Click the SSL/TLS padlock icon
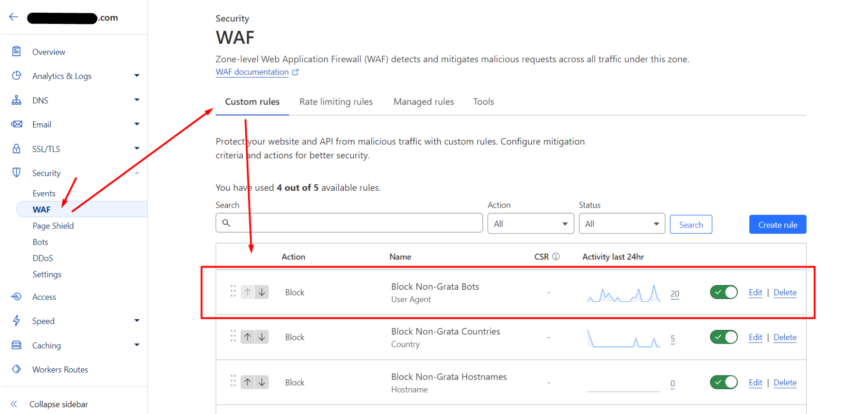Viewport: 868px width, 414px height. click(x=17, y=148)
